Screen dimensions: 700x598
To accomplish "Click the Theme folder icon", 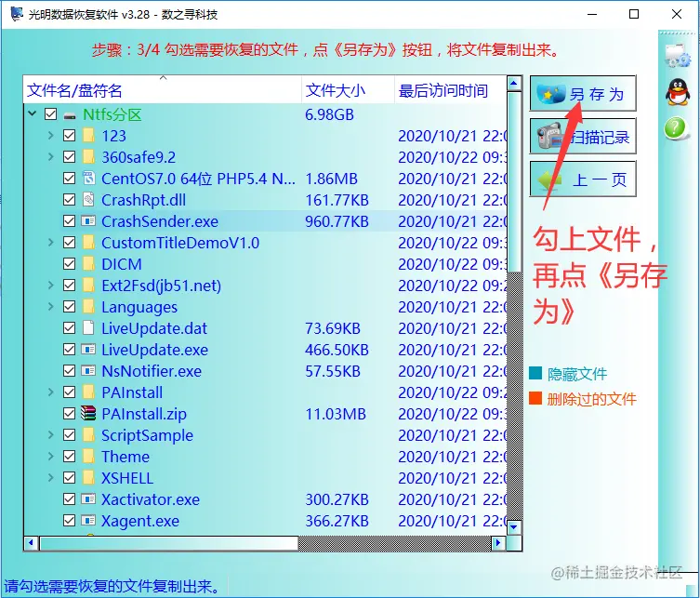I will 88,457.
